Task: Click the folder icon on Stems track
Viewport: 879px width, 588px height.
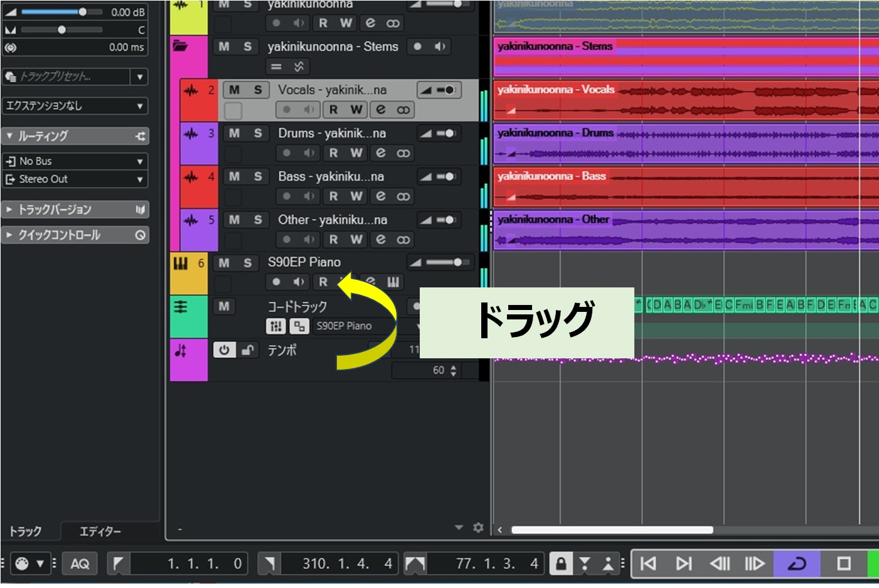Action: (181, 46)
